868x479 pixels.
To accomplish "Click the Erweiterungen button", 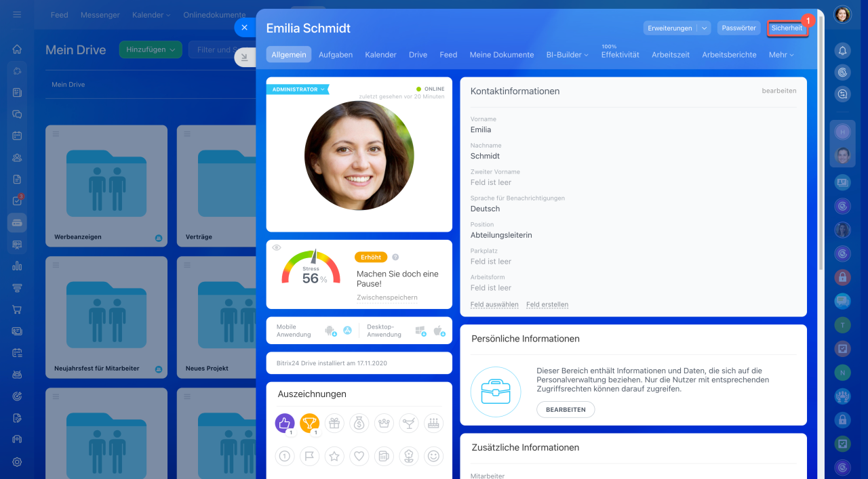I will pyautogui.click(x=670, y=28).
